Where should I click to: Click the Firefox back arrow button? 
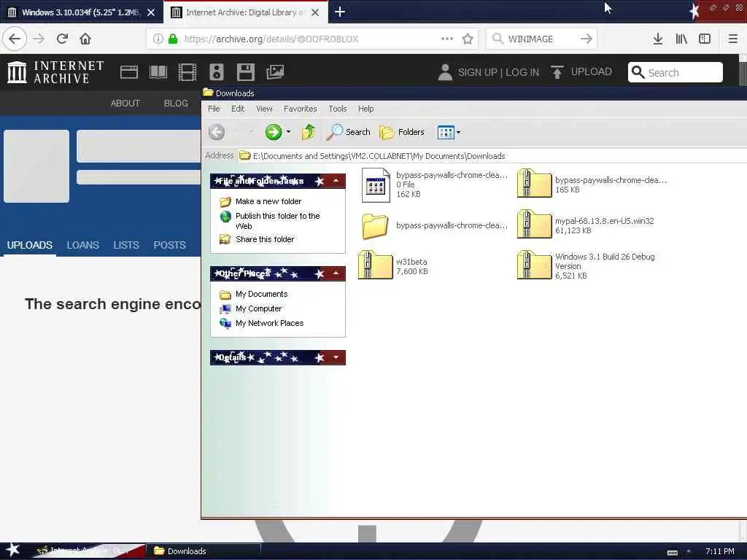tap(15, 39)
